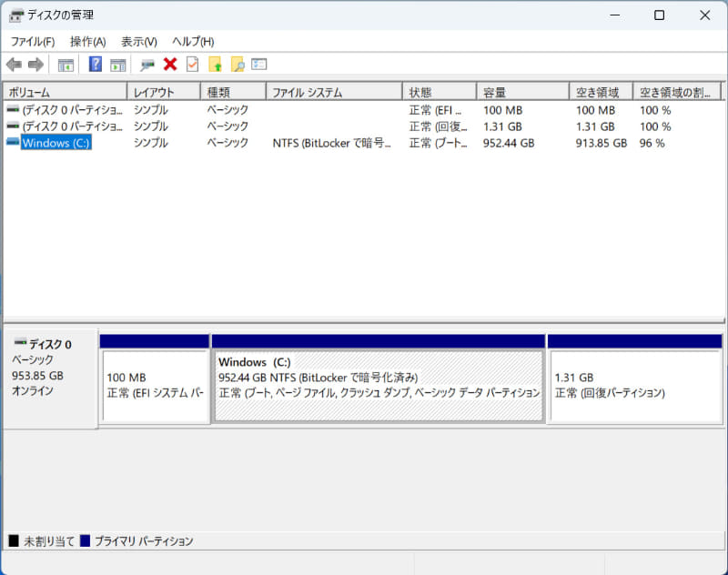
Task: Click the screwdriver tool icon on the toolbar
Action: (x=147, y=64)
